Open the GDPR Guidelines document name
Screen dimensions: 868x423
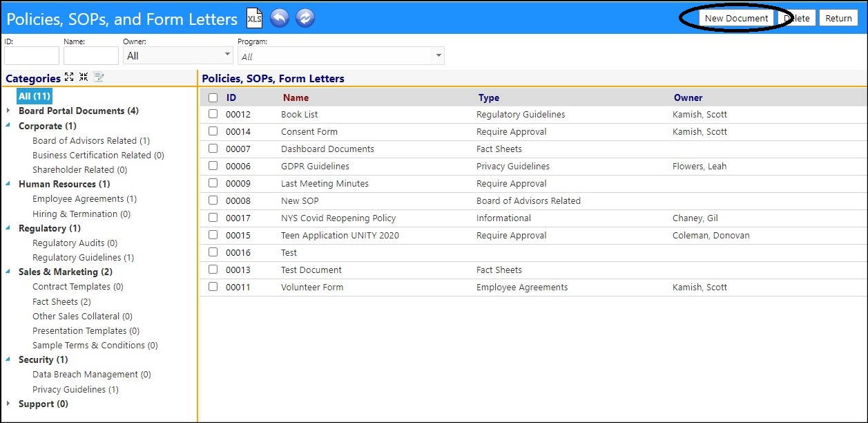pyautogui.click(x=315, y=166)
